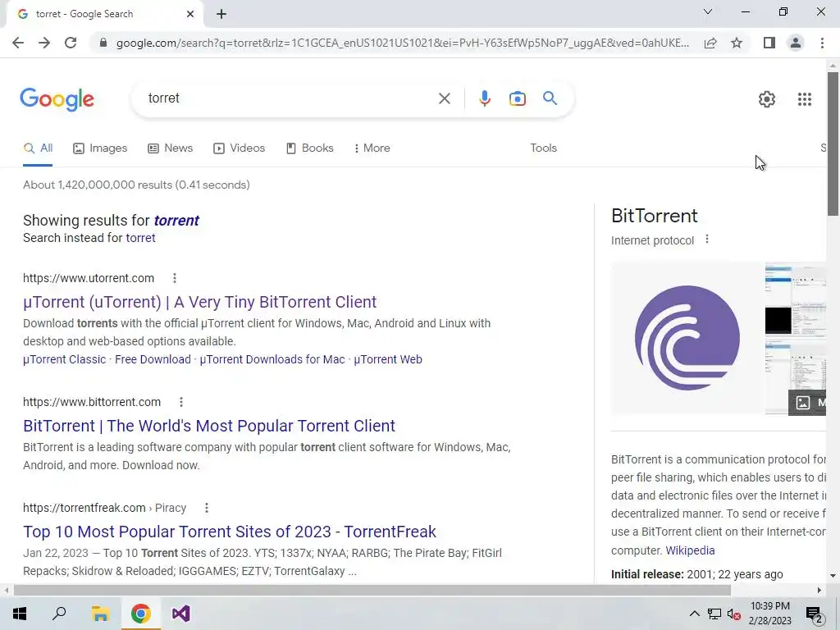Open the µTorrent Classic sitelink
The height and width of the screenshot is (630, 840).
click(64, 359)
